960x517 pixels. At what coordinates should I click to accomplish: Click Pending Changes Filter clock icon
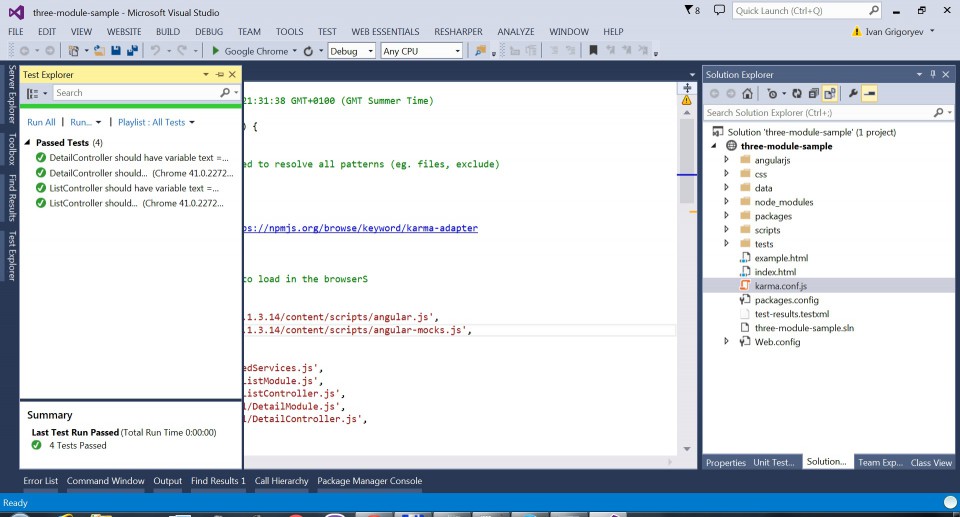point(772,94)
